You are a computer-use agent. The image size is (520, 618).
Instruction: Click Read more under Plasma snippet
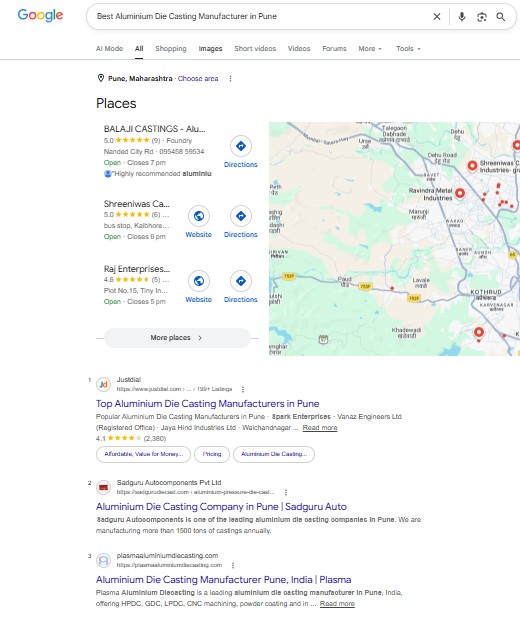coord(337,603)
